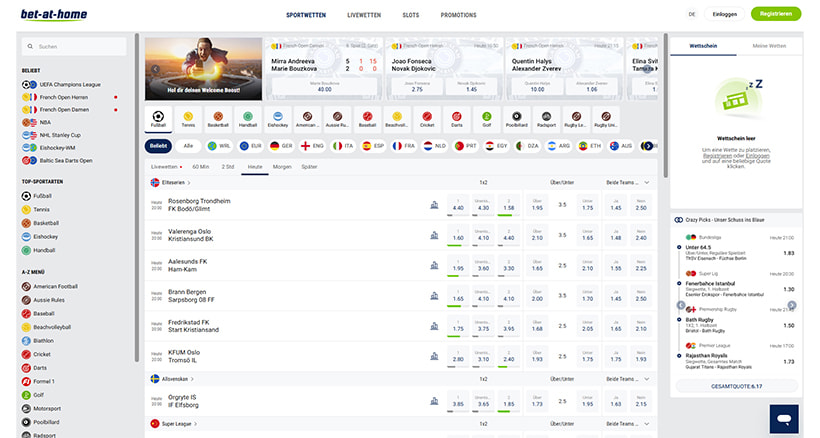Open the Slots menu
Viewport: 820px width, 438px height.
click(x=411, y=15)
